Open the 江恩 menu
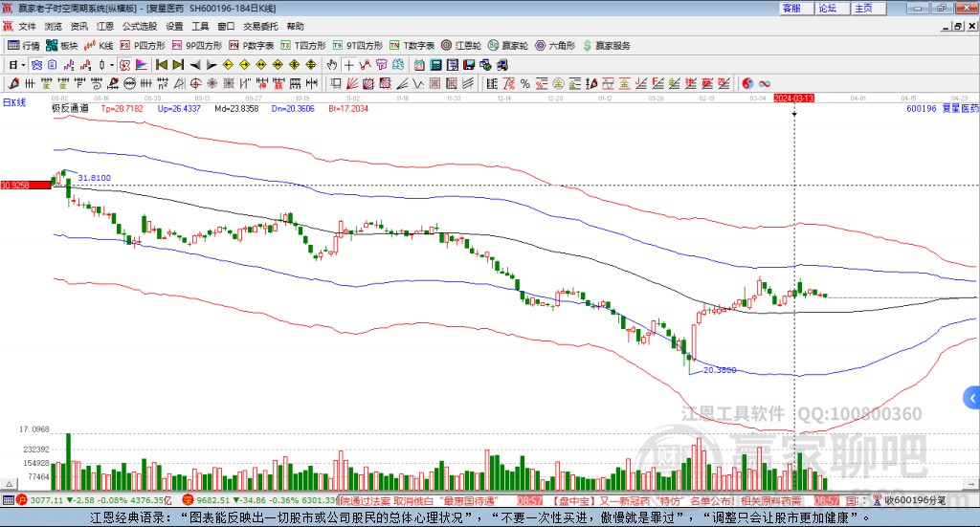Image resolution: width=980 pixels, height=527 pixels. pos(105,26)
